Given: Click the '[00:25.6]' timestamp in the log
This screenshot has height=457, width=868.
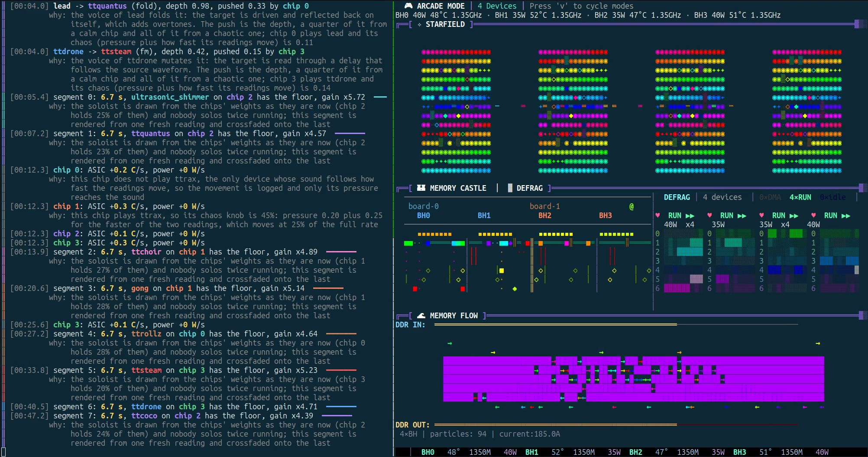Looking at the screenshot, I should [x=29, y=325].
